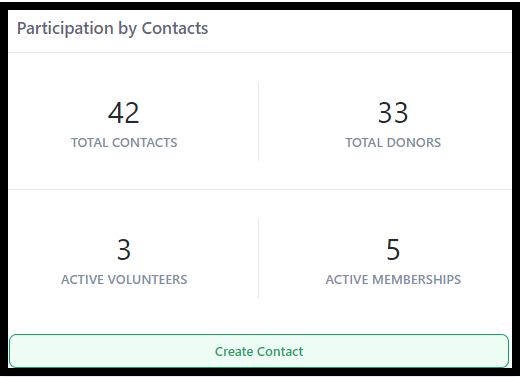Image resolution: width=520 pixels, height=377 pixels.
Task: Click empty space above the 33 donors number
Action: tap(393, 77)
